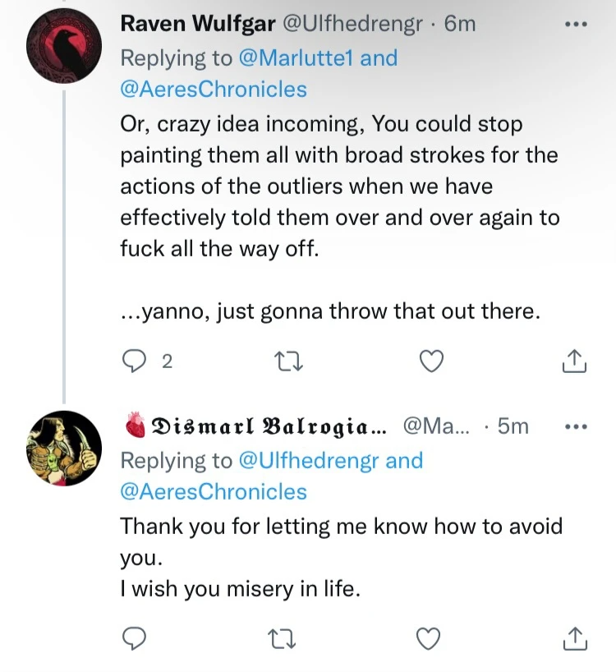
Task: Share Dismarl Balrogia's tweet
Action: click(576, 637)
